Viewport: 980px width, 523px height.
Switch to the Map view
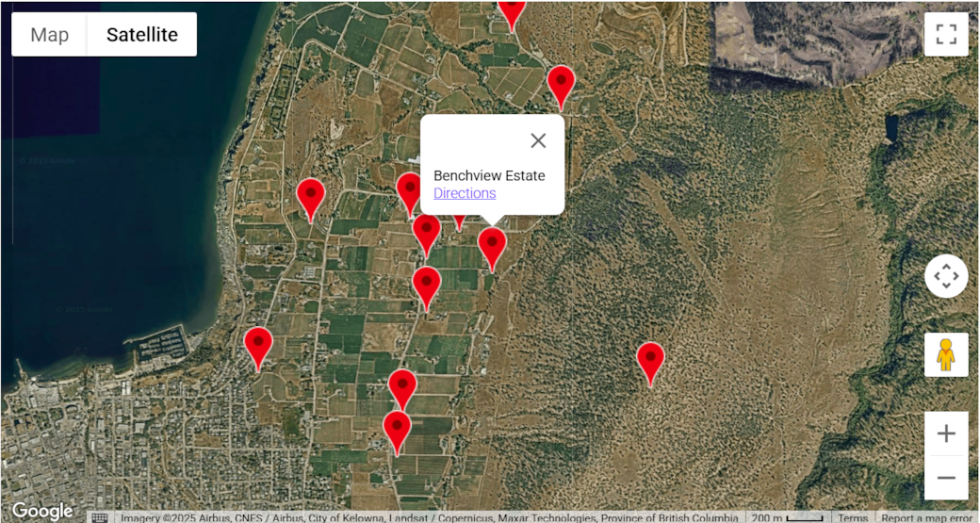coord(49,34)
